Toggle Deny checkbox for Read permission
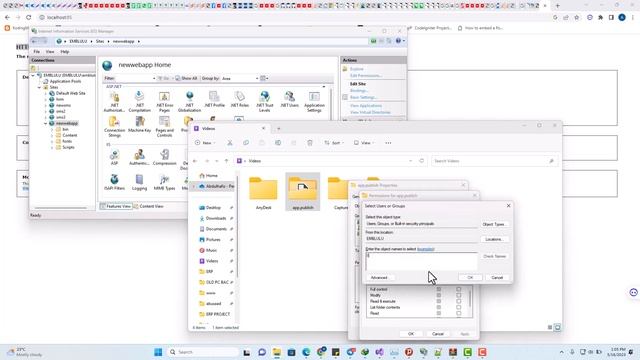This screenshot has width=640, height=360. pyautogui.click(x=458, y=313)
